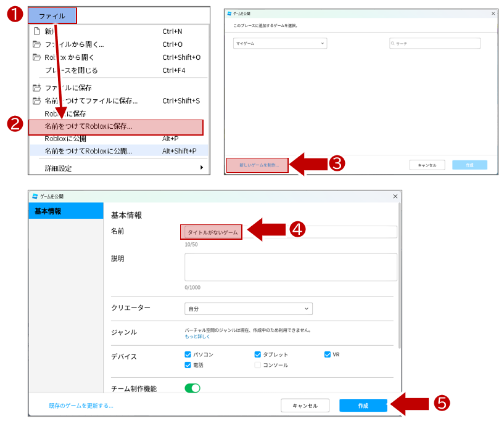Uncheck the VR device checkbox
The width and height of the screenshot is (504, 421).
[327, 354]
